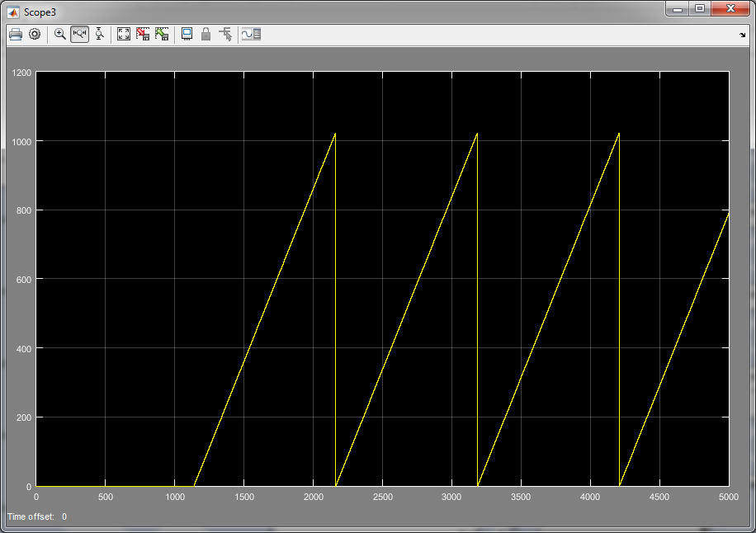Select the Zoom in magnifier tool
Viewport: 756px width, 533px height.
(x=59, y=34)
